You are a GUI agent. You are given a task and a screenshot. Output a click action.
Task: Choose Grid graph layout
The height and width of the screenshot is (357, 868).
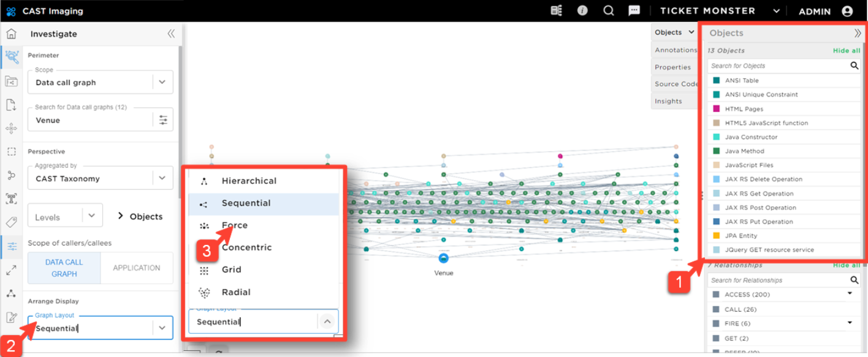(264, 269)
